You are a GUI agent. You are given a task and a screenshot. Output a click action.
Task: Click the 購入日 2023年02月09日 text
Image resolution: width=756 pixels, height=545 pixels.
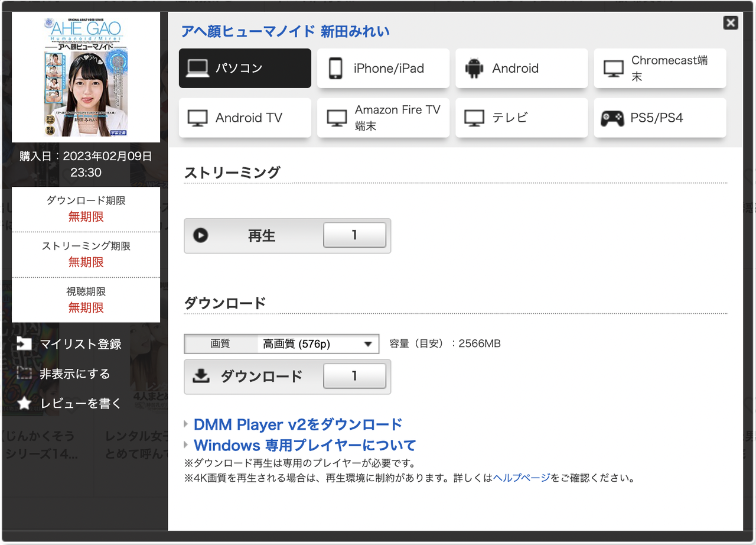(x=86, y=164)
